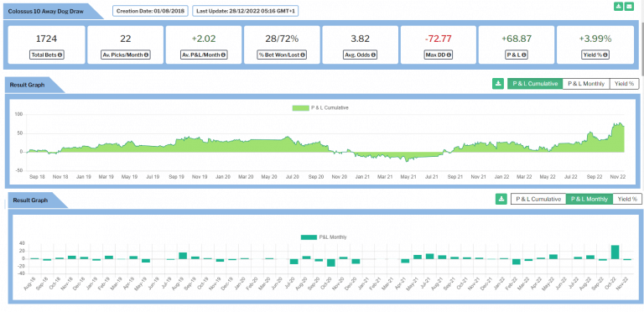Switch top graph to Yield %
The image size is (644, 312).
pos(624,83)
